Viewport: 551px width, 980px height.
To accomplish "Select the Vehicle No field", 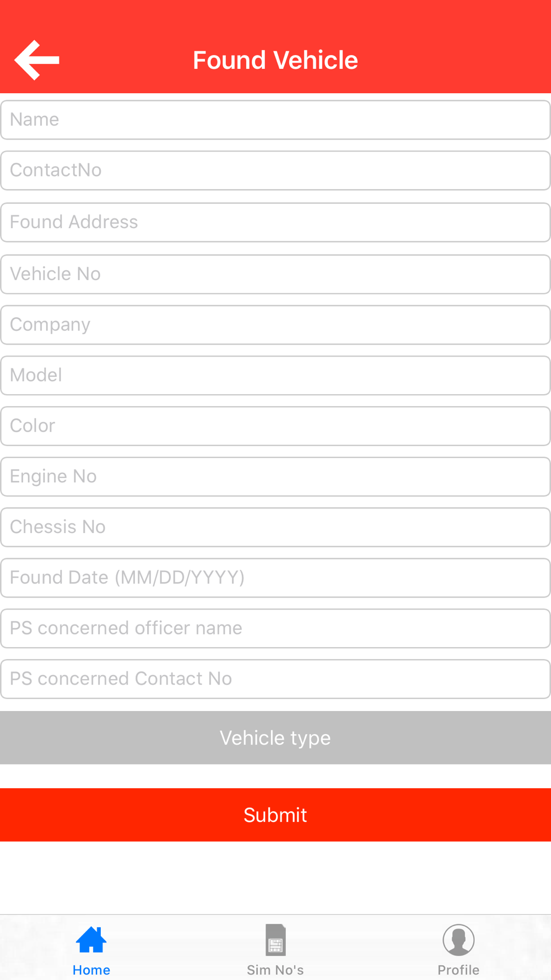I will pyautogui.click(x=275, y=274).
